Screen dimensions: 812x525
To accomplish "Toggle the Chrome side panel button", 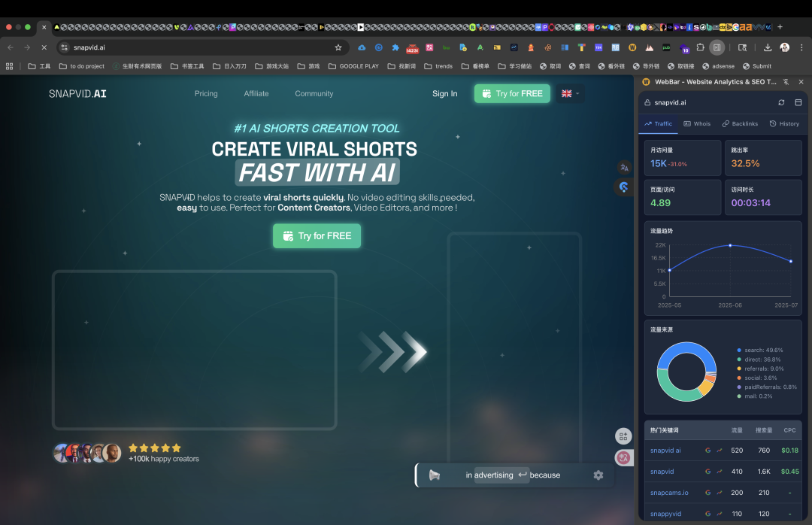I will (717, 47).
